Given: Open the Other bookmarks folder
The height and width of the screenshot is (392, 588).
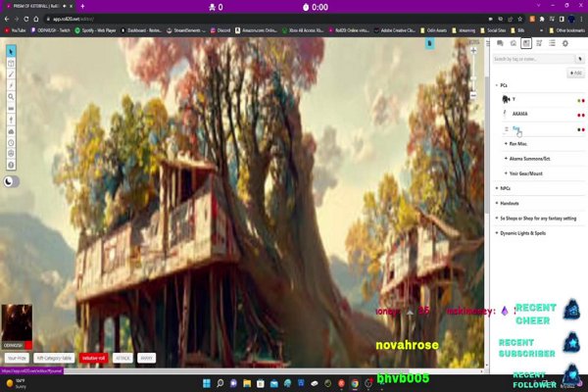Looking at the screenshot, I should pos(566,30).
